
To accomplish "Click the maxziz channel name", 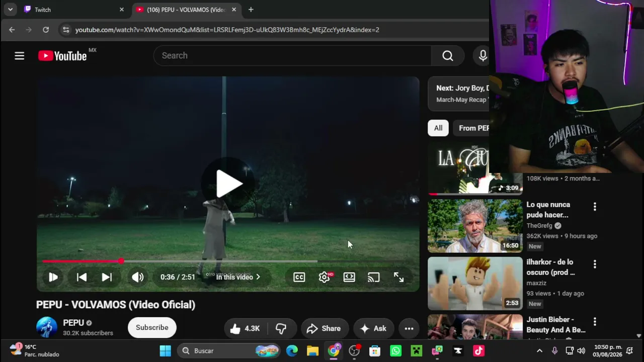I will pos(536,283).
